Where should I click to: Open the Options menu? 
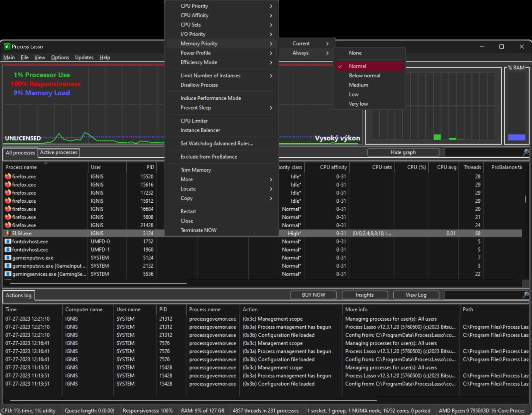click(x=60, y=57)
